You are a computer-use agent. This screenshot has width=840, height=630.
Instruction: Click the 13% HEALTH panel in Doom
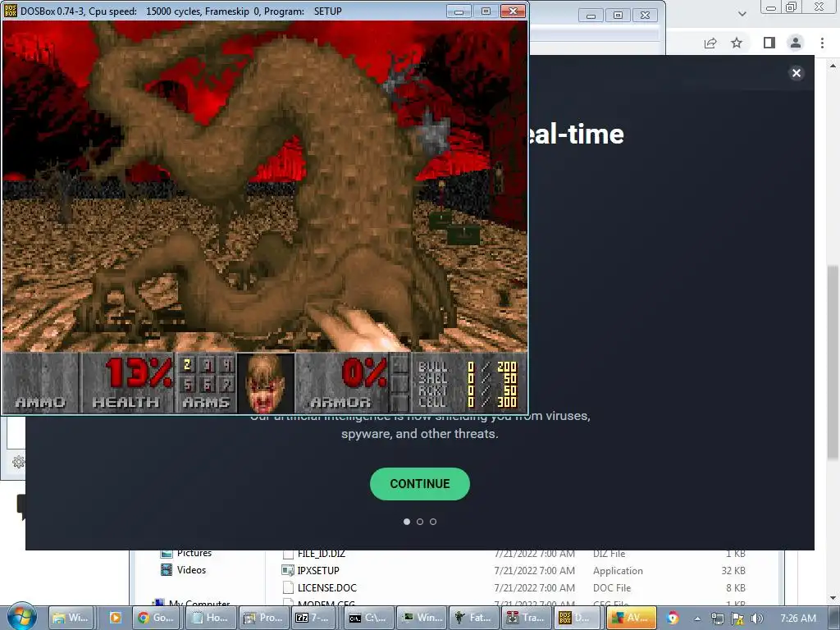click(127, 382)
